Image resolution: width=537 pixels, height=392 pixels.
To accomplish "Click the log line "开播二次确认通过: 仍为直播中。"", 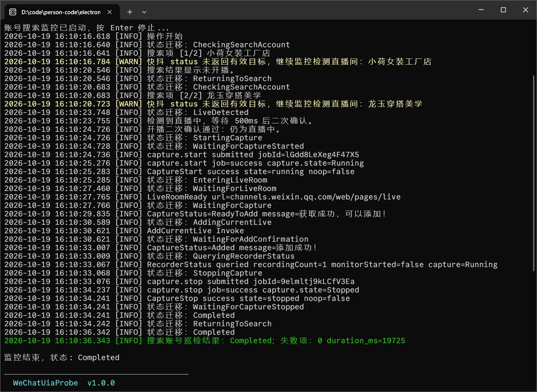I will [x=143, y=129].
